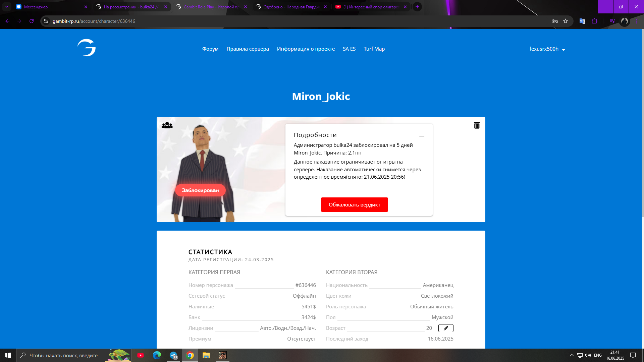Screen dimensions: 644x362
Task: Open Telegram from the taskbar
Action: [173, 355]
